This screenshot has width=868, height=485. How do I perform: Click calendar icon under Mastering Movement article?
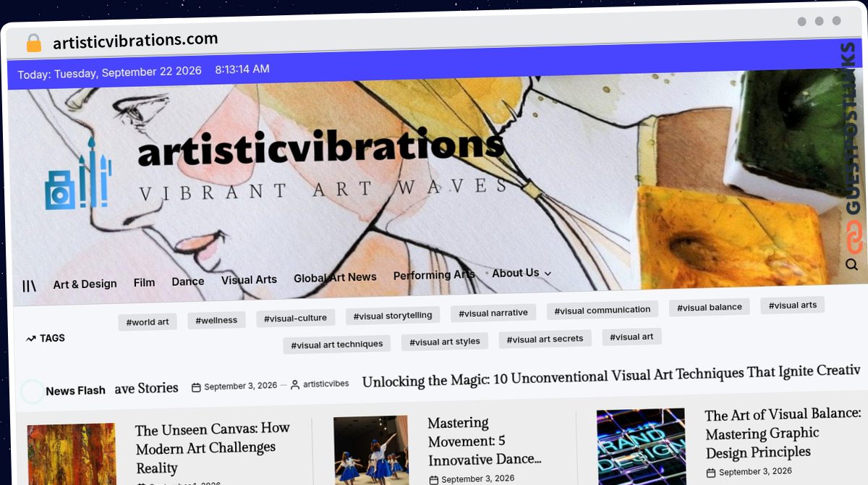pos(434,479)
